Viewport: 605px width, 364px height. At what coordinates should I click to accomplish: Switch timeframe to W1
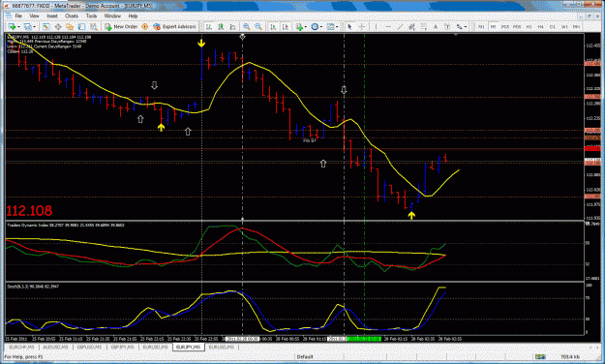564,27
